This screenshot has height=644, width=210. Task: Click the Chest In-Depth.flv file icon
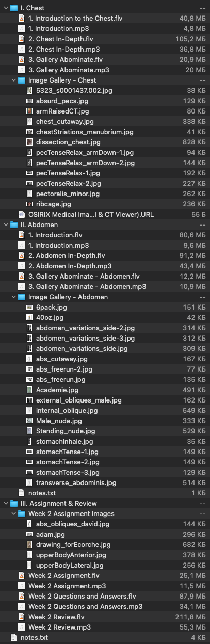point(22,39)
